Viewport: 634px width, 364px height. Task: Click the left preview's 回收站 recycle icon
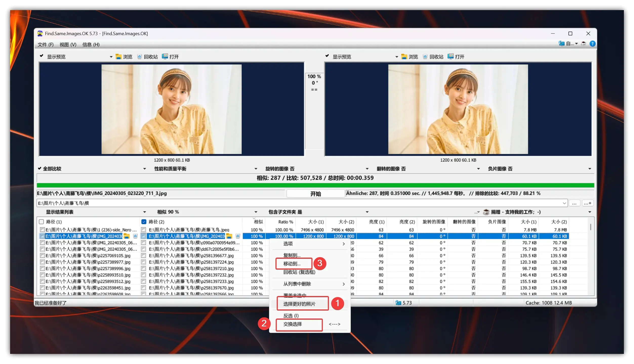click(139, 57)
